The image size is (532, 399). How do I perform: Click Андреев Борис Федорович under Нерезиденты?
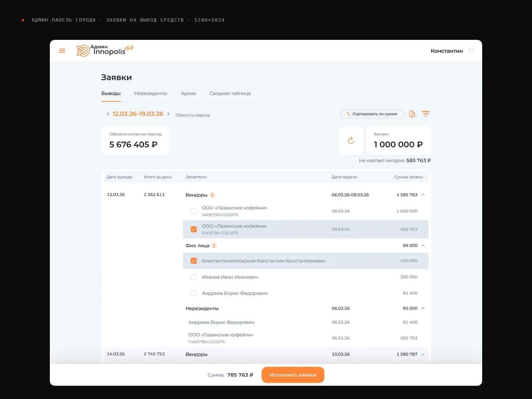click(x=221, y=322)
